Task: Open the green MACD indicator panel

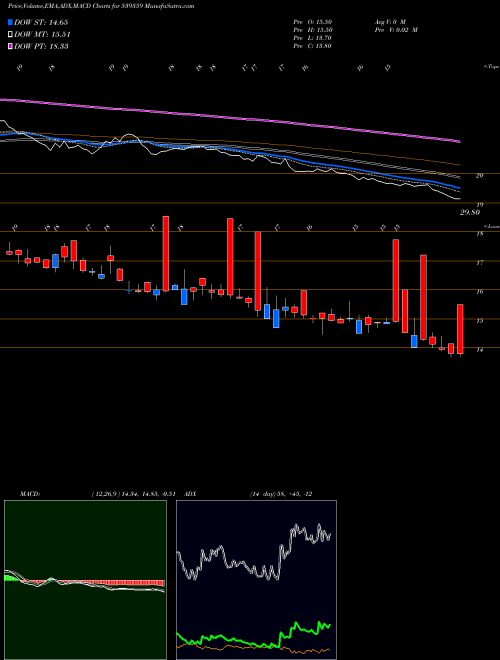Action: (85, 580)
